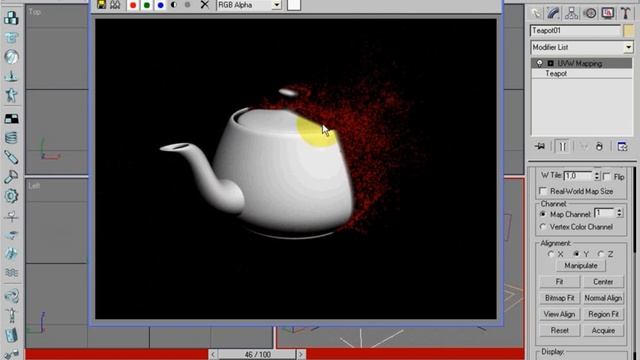Viewport: 640px width, 360px height.
Task: Open the Motion command panel tab
Action: [x=590, y=13]
